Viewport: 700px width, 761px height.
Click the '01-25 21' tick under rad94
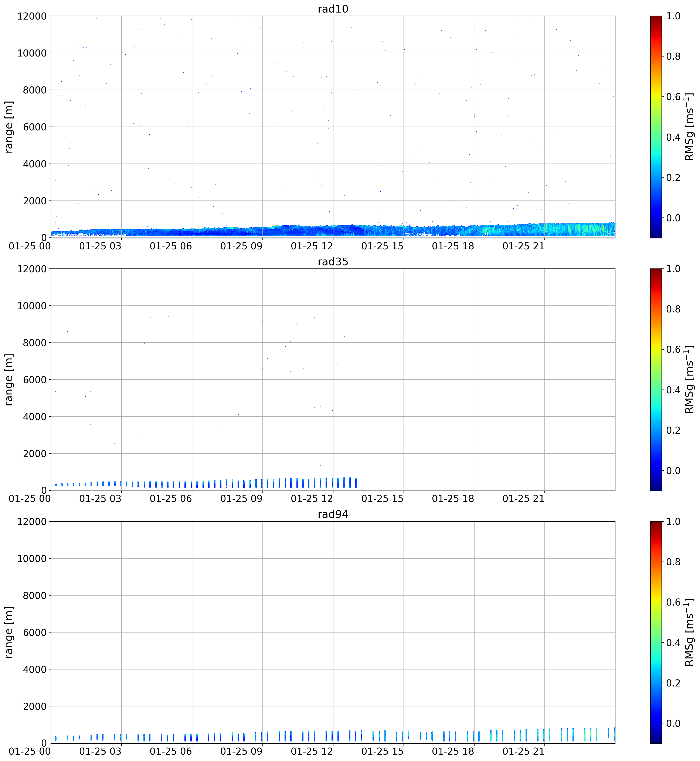[x=523, y=751]
